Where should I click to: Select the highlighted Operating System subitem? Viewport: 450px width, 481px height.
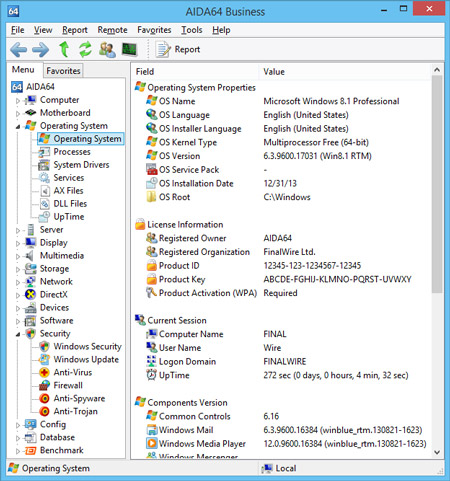pos(81,139)
